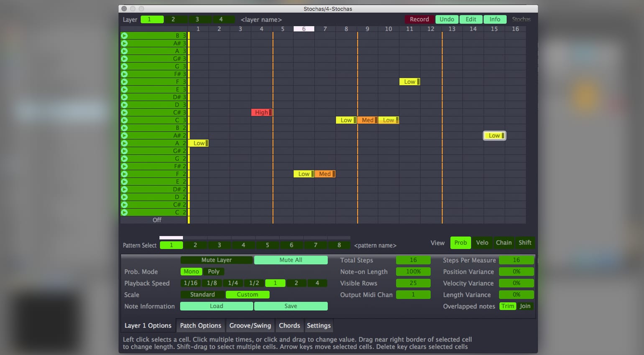Select pattern 5 in Pattern Select
Viewport: 644px width, 355px height.
point(267,245)
